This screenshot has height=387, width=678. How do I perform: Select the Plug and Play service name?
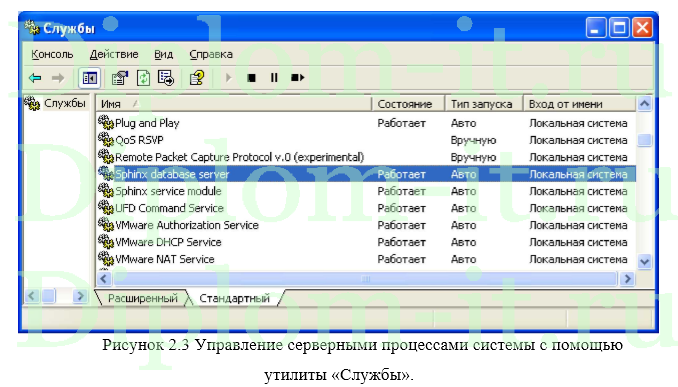click(147, 123)
